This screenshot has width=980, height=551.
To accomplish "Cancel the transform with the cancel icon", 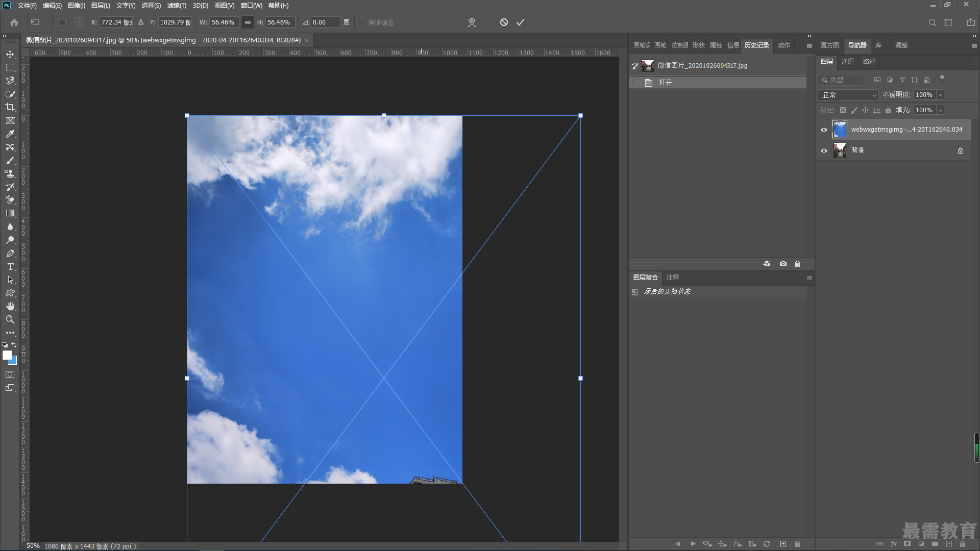I will coord(504,22).
